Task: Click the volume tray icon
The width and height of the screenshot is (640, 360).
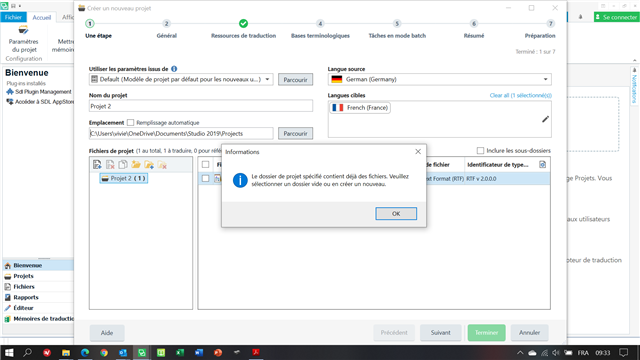Action: pos(556,353)
